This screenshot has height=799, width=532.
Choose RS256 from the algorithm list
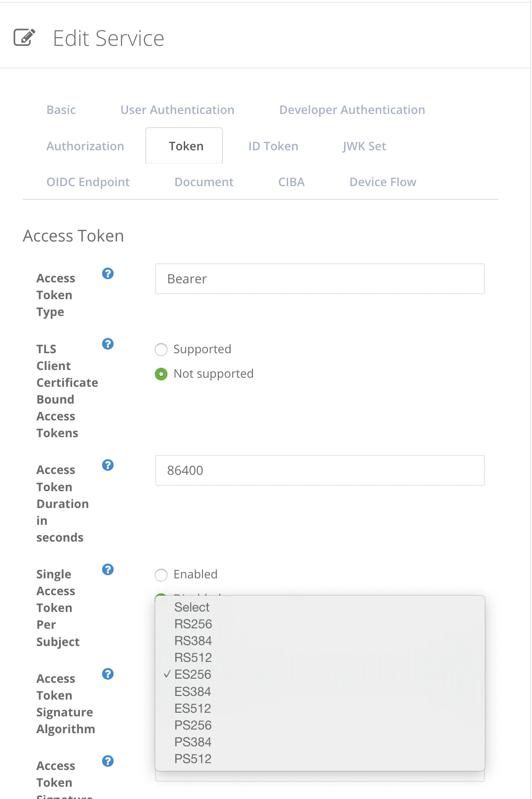193,624
